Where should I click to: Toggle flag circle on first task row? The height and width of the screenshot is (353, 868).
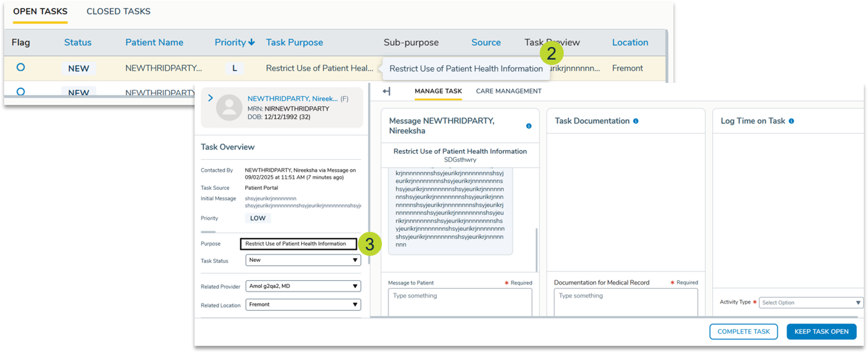tap(21, 67)
